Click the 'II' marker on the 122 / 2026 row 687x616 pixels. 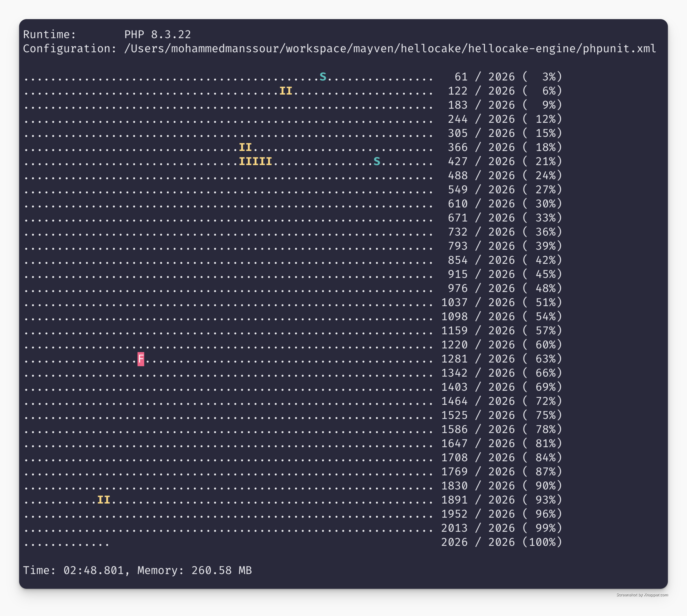[286, 91]
